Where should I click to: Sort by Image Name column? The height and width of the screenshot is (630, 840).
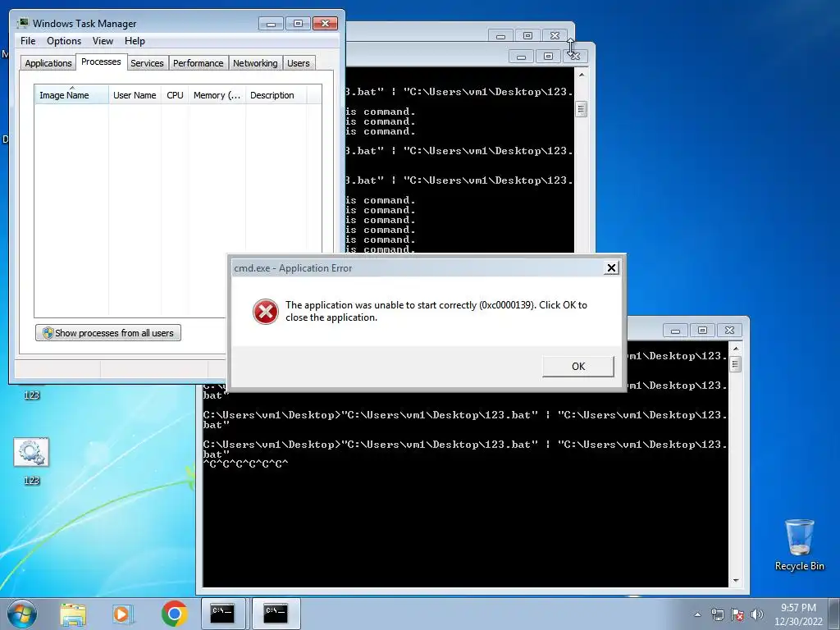71,95
